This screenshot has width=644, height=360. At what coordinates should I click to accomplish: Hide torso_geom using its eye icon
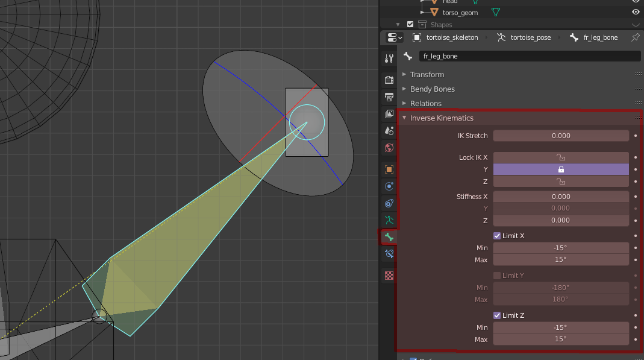coord(636,12)
